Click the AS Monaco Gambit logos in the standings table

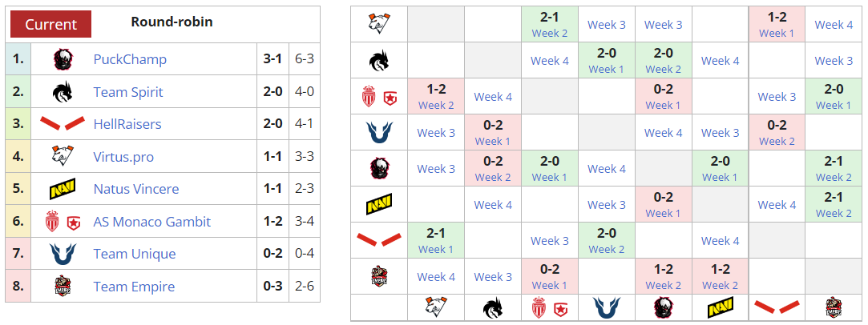[x=63, y=222]
